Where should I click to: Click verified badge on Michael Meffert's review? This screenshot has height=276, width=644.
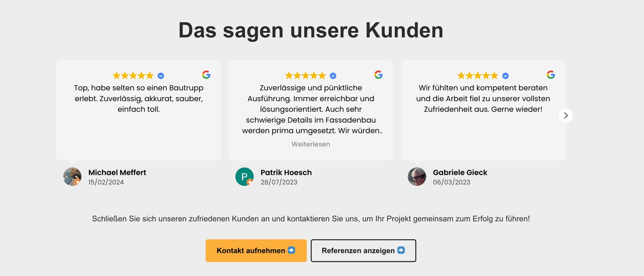tap(161, 76)
